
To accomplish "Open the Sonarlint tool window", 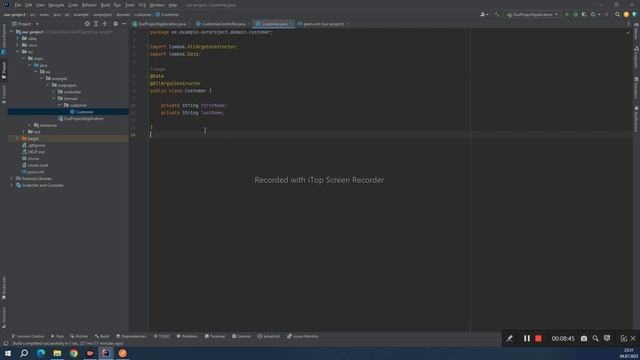I will (269, 336).
